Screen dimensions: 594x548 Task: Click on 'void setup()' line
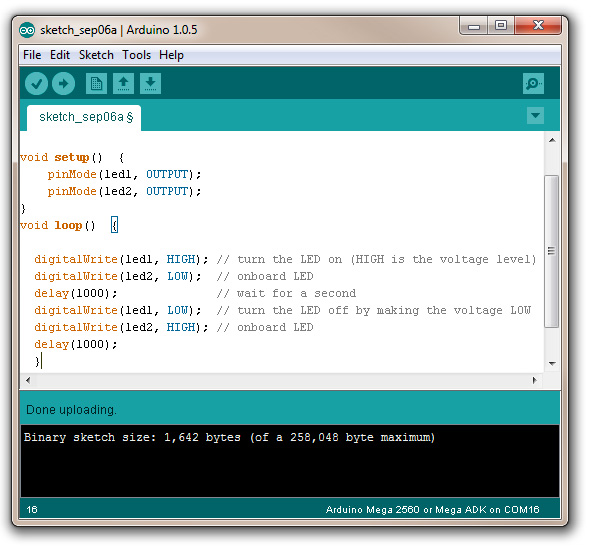[72, 158]
